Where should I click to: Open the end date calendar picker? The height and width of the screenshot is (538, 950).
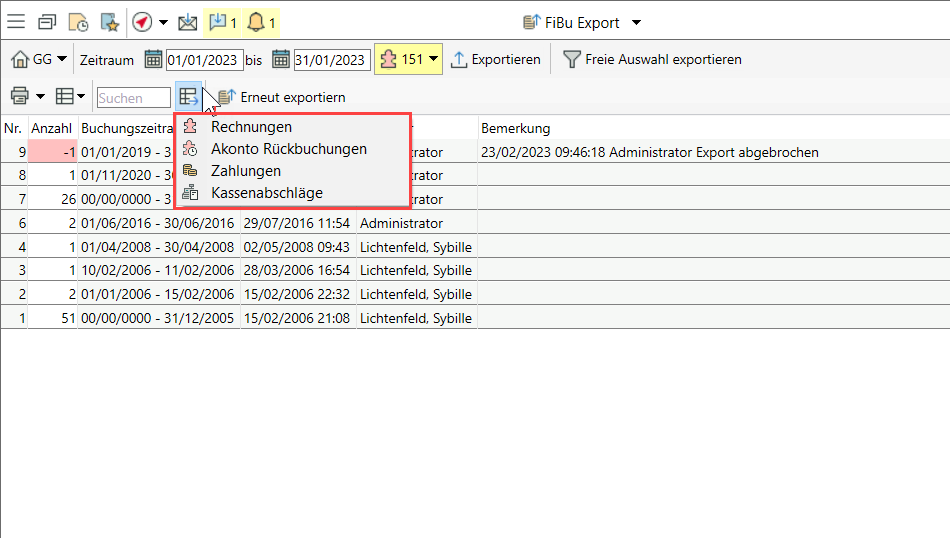[x=281, y=60]
